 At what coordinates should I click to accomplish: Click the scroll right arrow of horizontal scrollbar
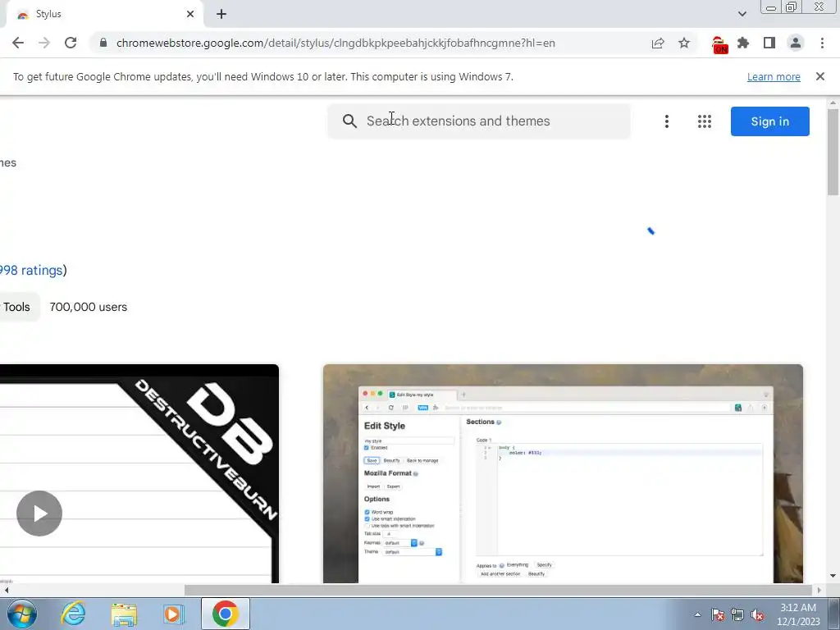tap(819, 590)
